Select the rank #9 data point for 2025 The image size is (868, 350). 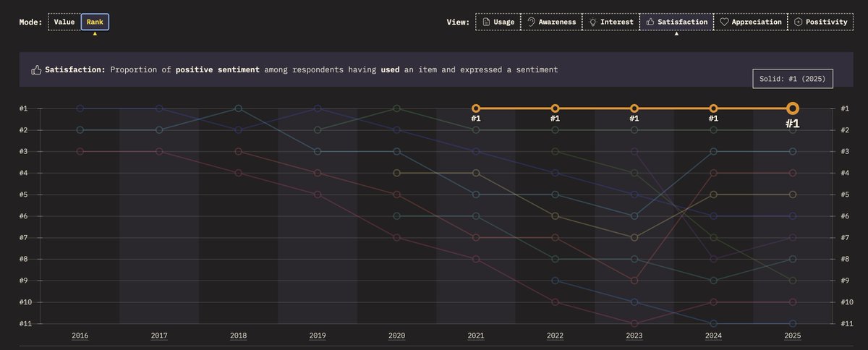792,281
